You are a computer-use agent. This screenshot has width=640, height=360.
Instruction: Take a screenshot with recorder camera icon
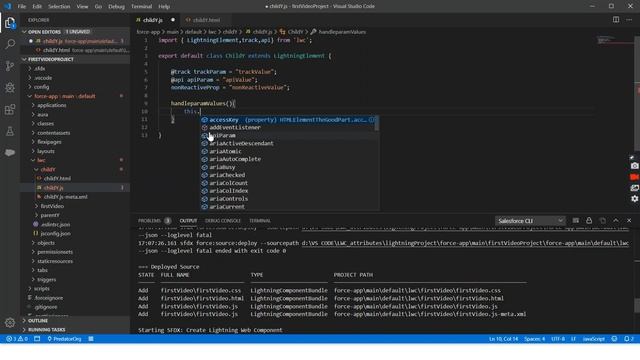634,166
